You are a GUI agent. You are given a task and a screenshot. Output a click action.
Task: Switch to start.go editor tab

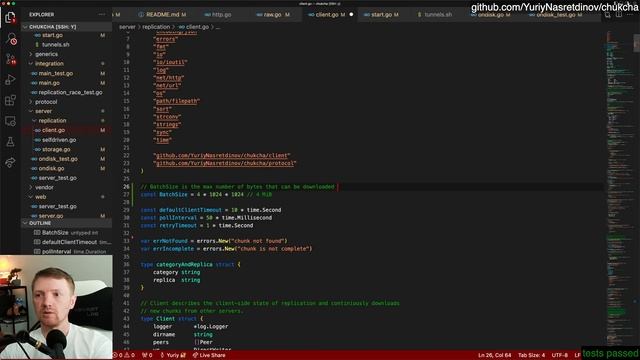tap(381, 15)
